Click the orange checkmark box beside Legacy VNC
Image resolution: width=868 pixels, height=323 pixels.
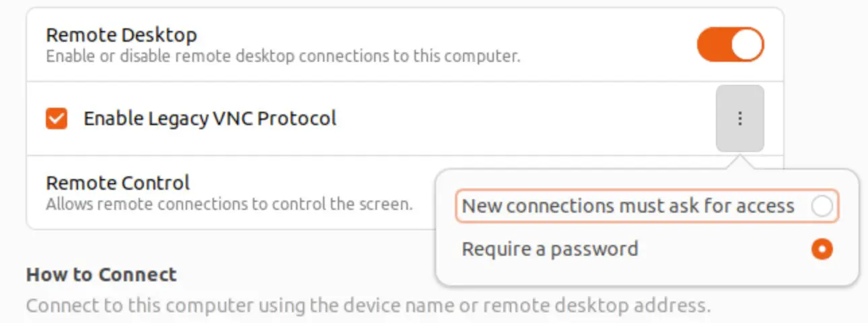57,119
